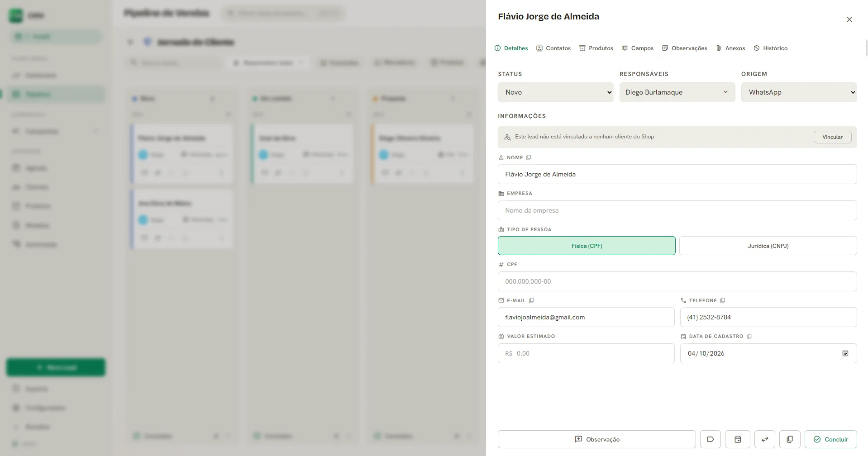Image resolution: width=868 pixels, height=456 pixels.
Task: Copy the Telefone field value
Action: click(x=723, y=300)
